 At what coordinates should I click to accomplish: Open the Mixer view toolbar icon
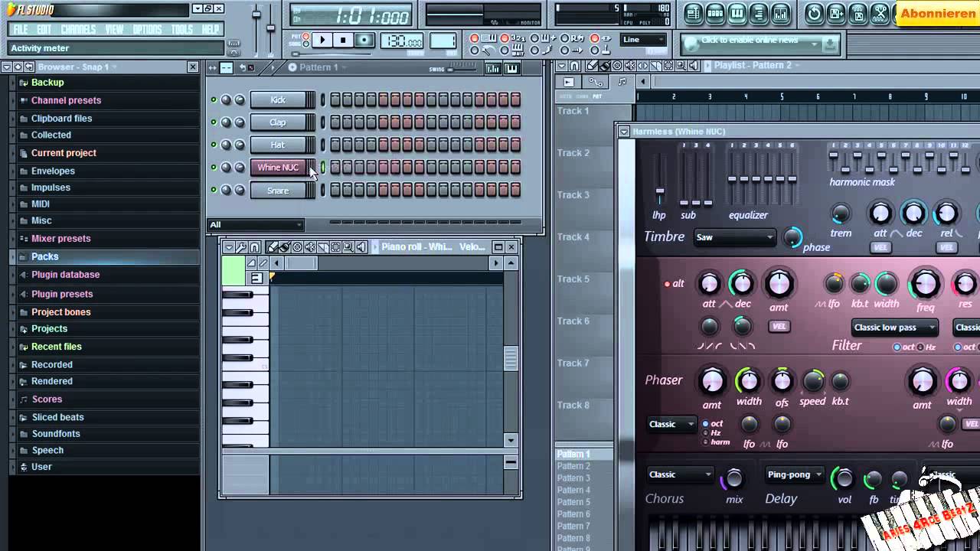click(781, 13)
